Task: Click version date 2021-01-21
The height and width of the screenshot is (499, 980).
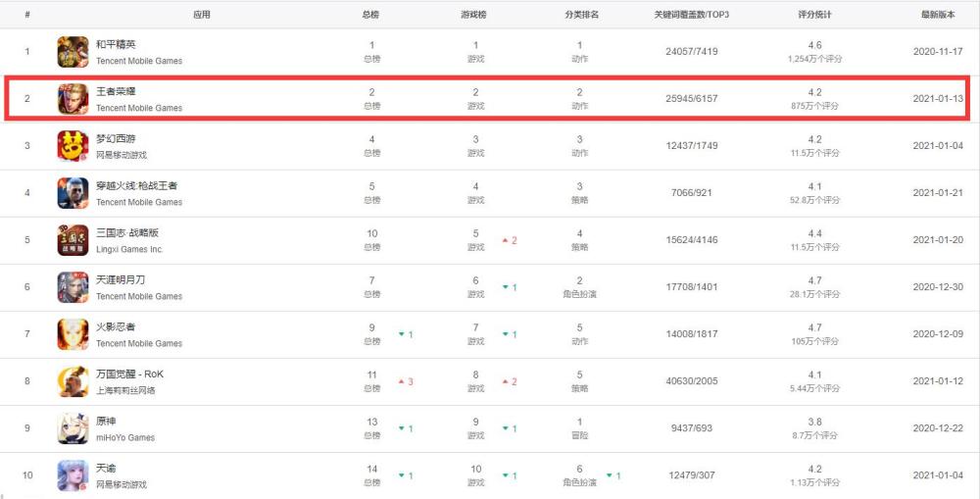Action: pyautogui.click(x=938, y=193)
